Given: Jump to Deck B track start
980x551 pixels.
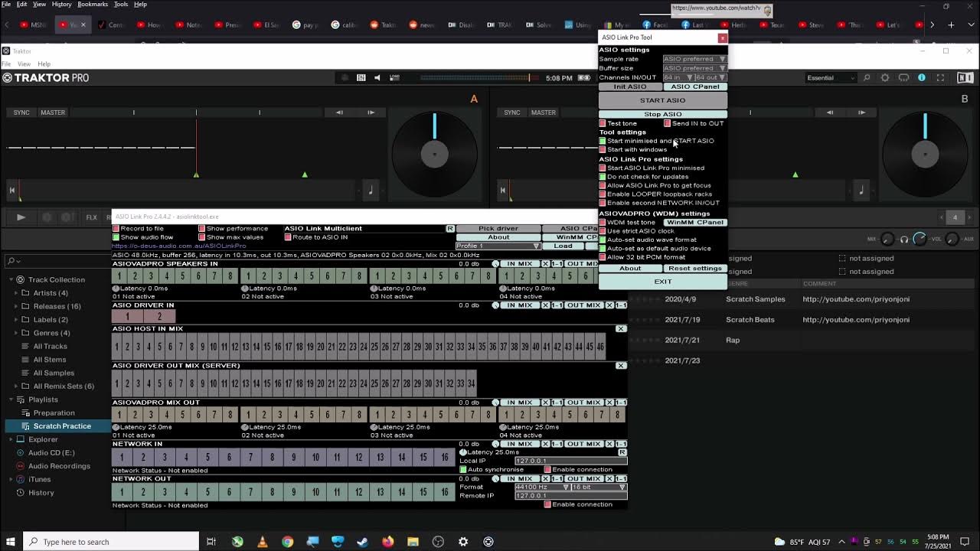Looking at the screenshot, I should point(503,190).
